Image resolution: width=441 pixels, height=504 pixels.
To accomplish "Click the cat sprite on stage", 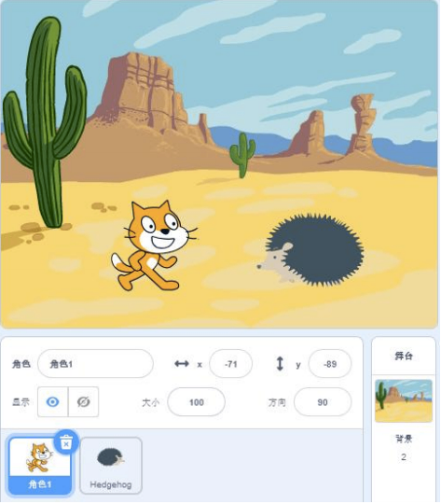I will [154, 245].
